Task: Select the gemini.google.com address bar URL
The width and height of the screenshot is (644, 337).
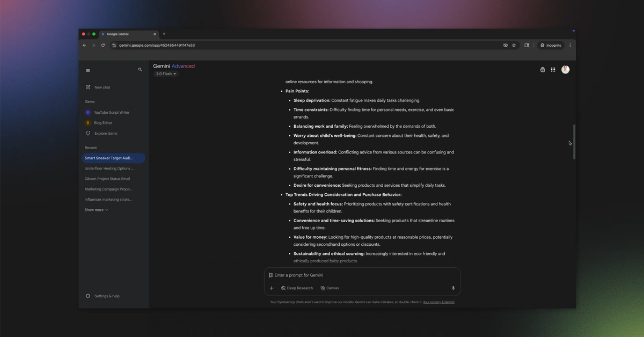Action: [157, 46]
